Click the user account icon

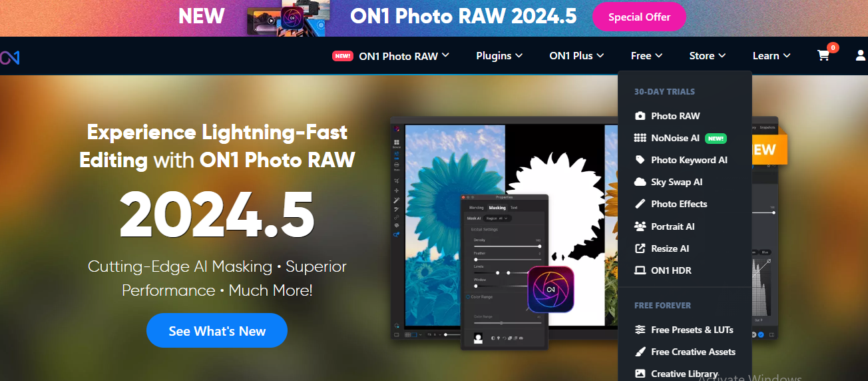861,56
